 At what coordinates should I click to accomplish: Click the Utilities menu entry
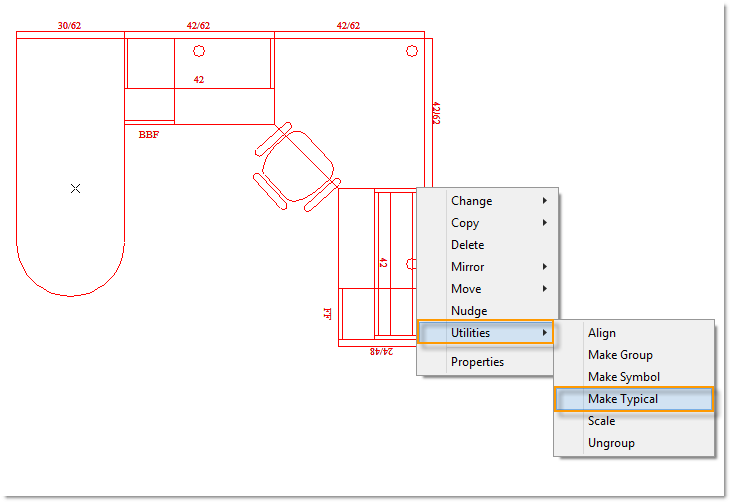[x=486, y=332]
